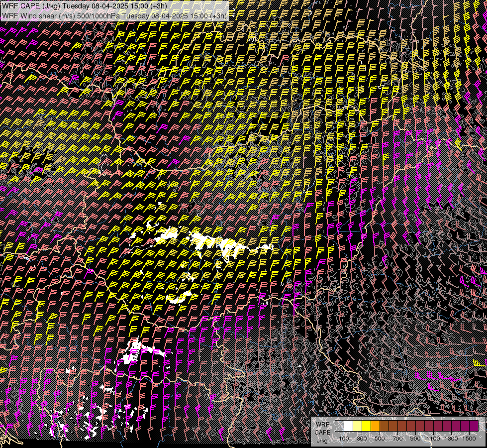This screenshot has height=448, width=487.
Task: Click the 1300 legend value
Action: (x=451, y=439)
